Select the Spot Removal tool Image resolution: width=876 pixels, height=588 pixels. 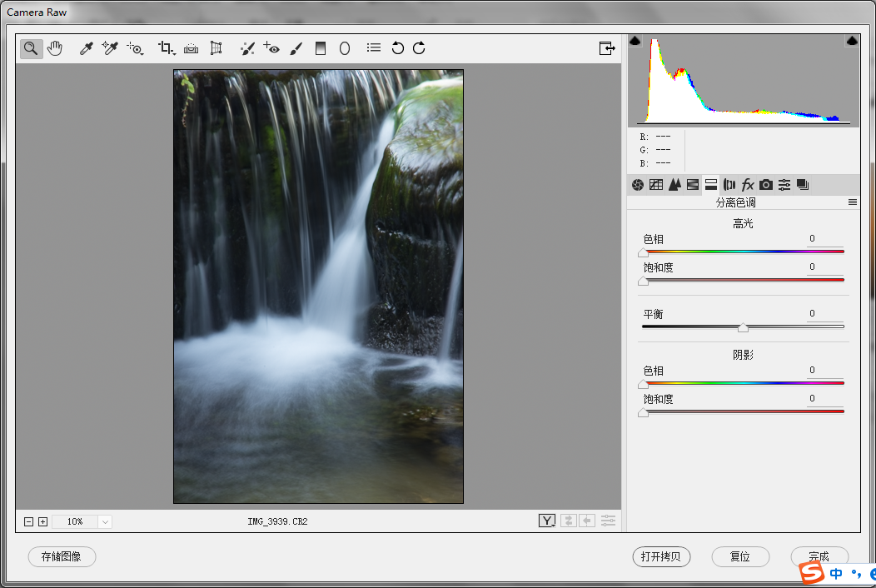pyautogui.click(x=247, y=48)
